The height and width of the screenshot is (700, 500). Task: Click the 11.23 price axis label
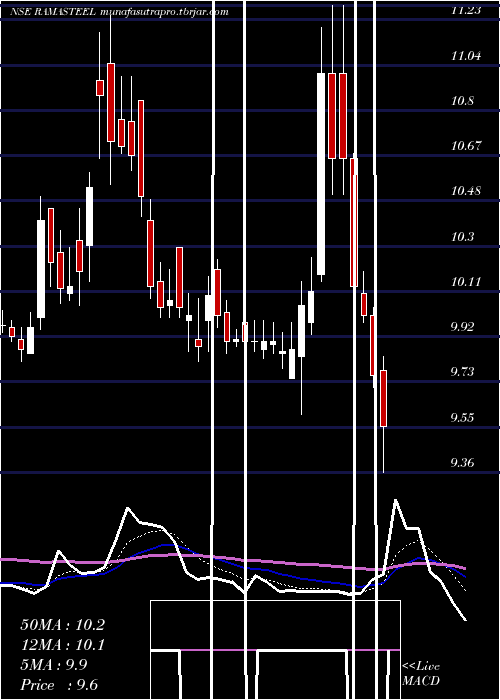coord(466,11)
